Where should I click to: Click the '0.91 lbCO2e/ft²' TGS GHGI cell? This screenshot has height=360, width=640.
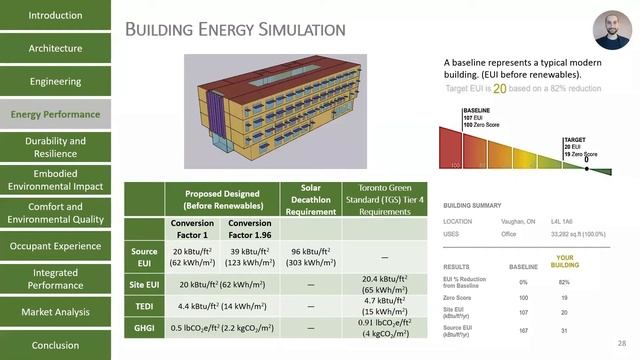point(384,328)
